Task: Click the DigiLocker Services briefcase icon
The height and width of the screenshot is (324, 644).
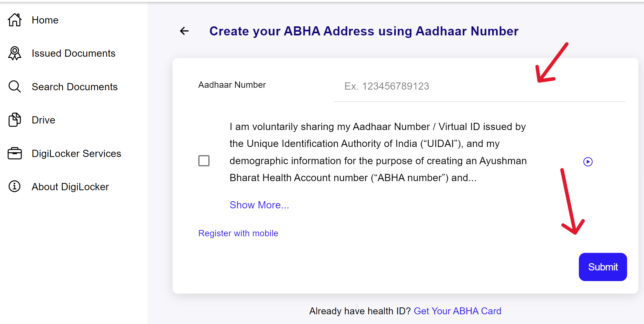Action: click(x=14, y=153)
